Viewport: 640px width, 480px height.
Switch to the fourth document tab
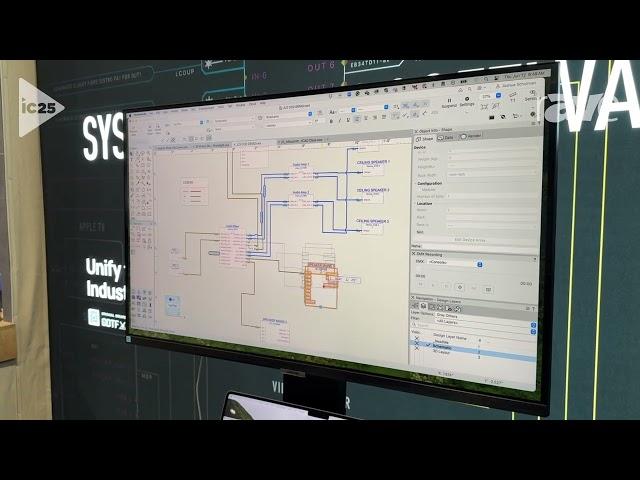[302, 141]
